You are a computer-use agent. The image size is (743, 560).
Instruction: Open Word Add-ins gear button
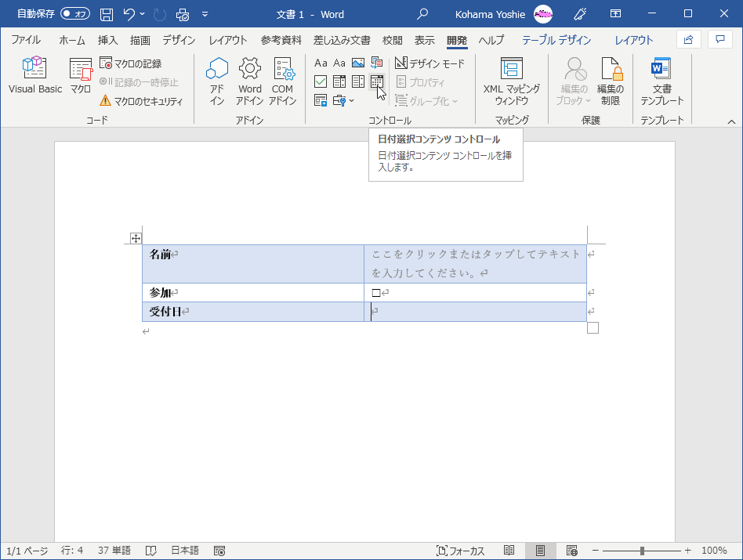click(250, 81)
